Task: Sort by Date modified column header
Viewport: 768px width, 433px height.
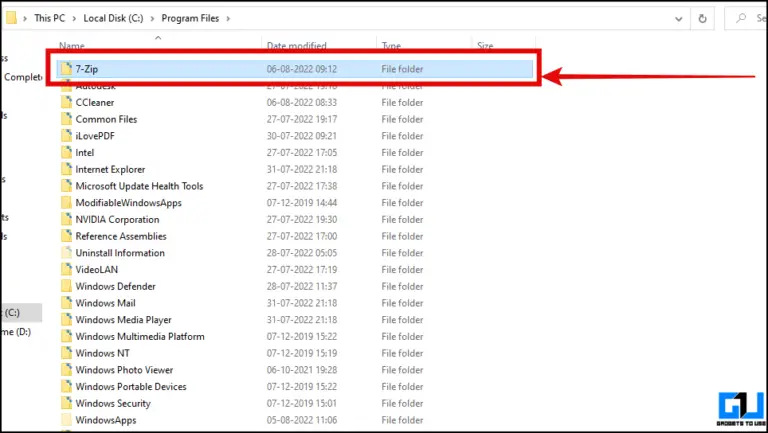Action: click(x=296, y=46)
